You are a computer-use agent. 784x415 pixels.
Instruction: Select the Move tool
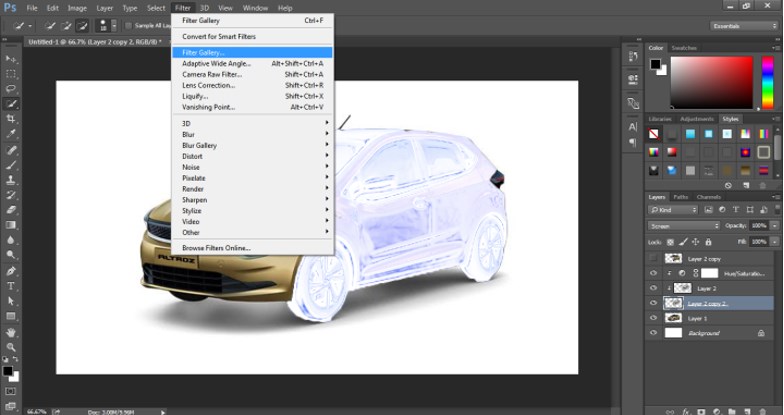(11, 59)
